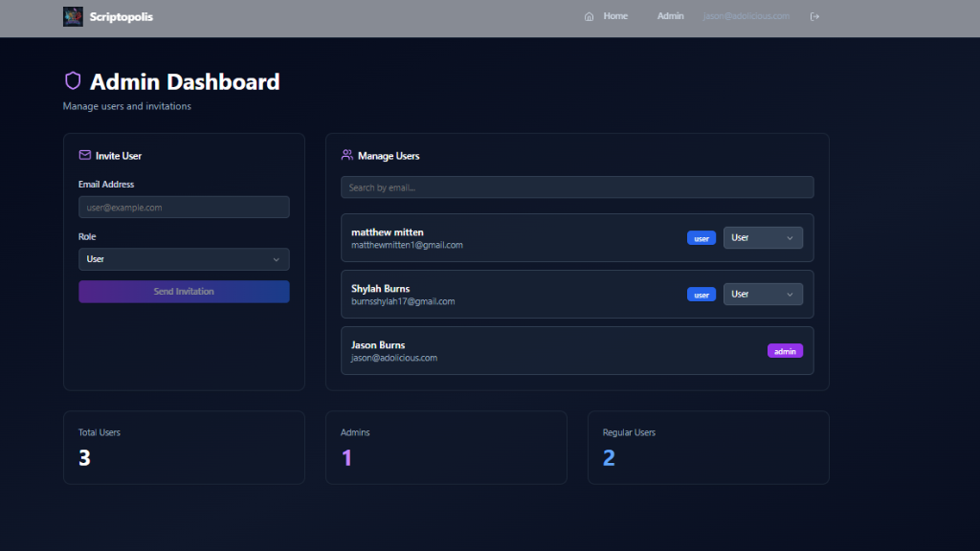
Task: Click the Role label above dropdown
Action: [87, 237]
